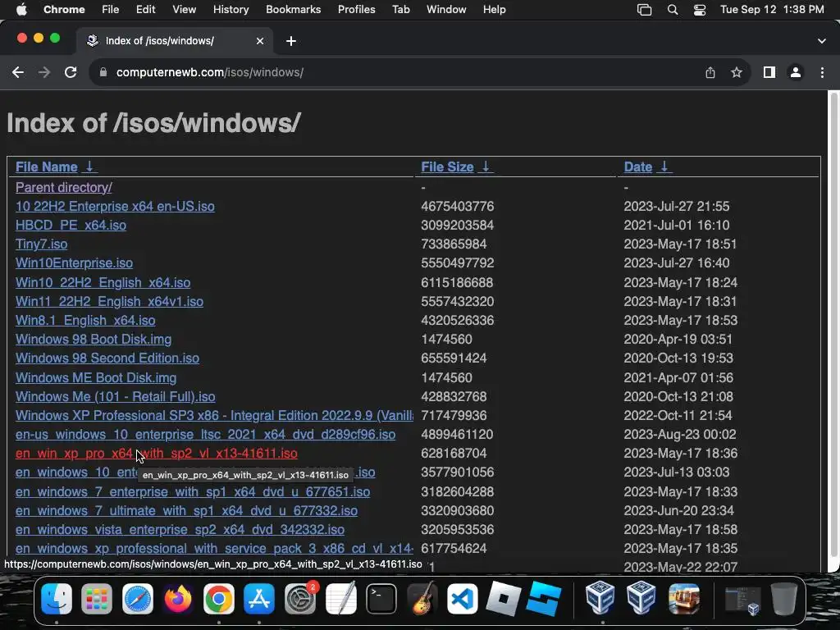Launch Safari from the dock
840x630 pixels.
[138, 598]
